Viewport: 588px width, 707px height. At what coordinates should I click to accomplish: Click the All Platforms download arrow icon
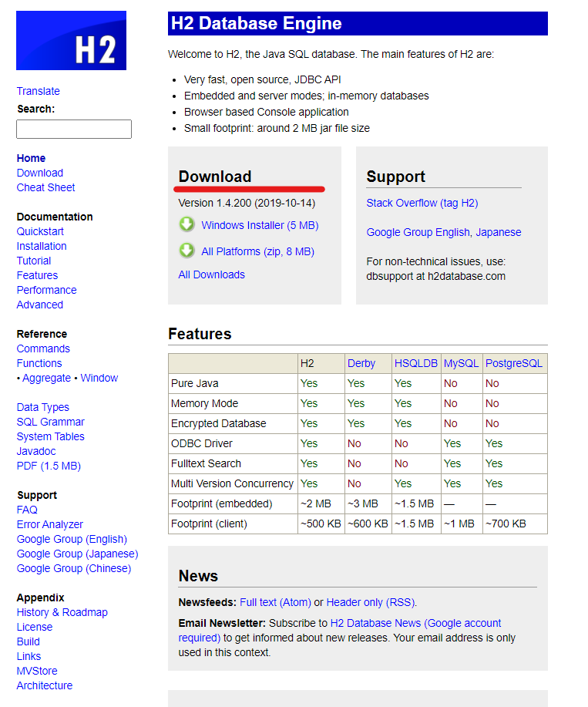(186, 251)
